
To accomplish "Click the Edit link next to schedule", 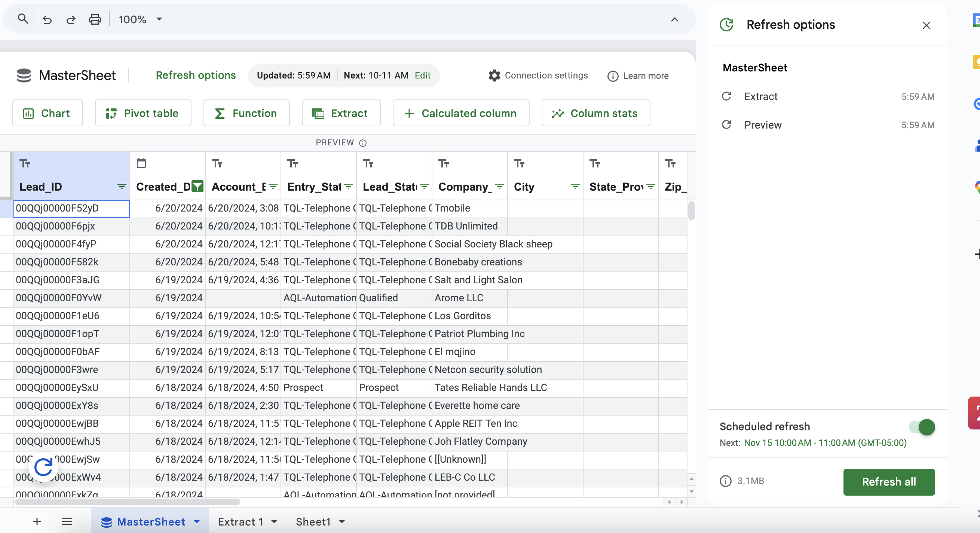I will click(x=422, y=75).
